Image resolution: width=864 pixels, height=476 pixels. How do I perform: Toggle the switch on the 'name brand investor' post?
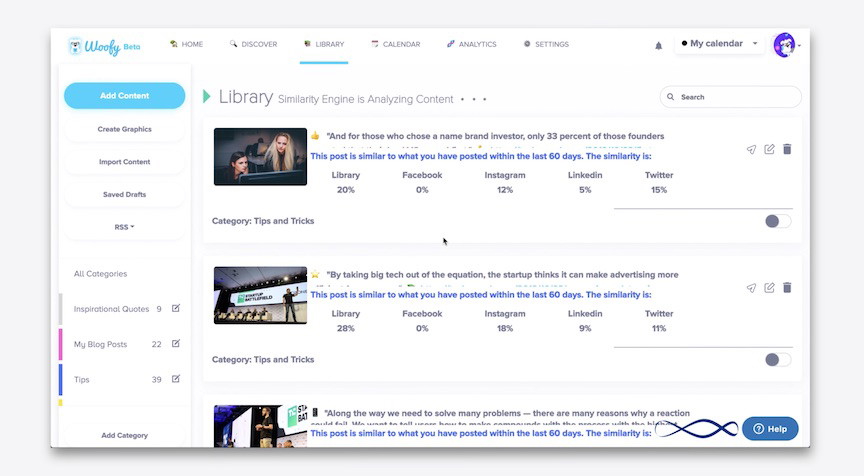777,221
